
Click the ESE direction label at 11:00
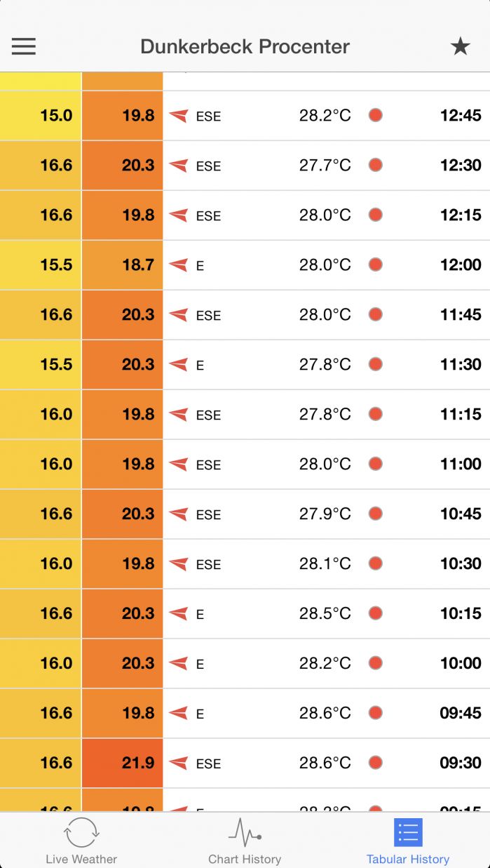click(208, 465)
